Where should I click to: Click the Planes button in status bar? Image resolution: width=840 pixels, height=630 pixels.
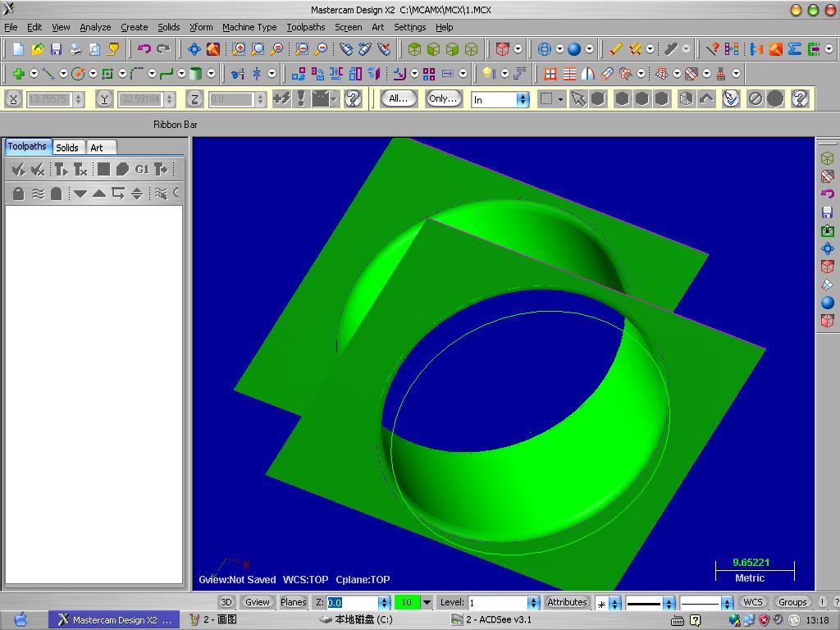(293, 602)
